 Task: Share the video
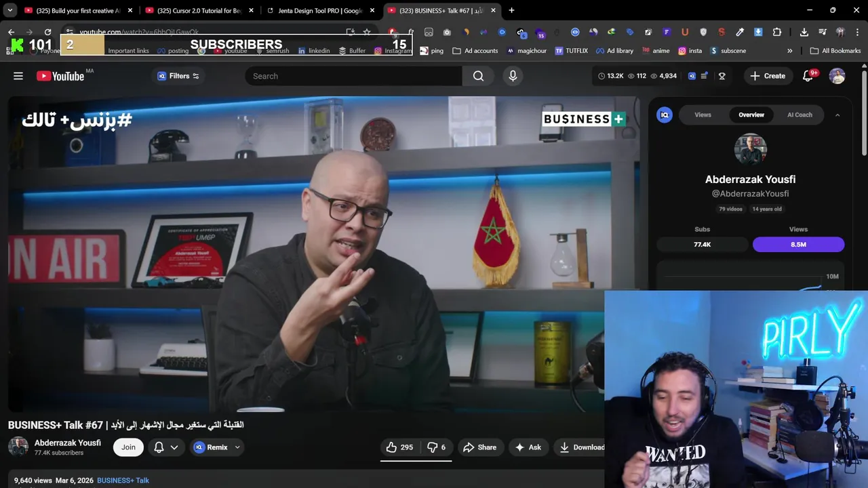pyautogui.click(x=479, y=447)
